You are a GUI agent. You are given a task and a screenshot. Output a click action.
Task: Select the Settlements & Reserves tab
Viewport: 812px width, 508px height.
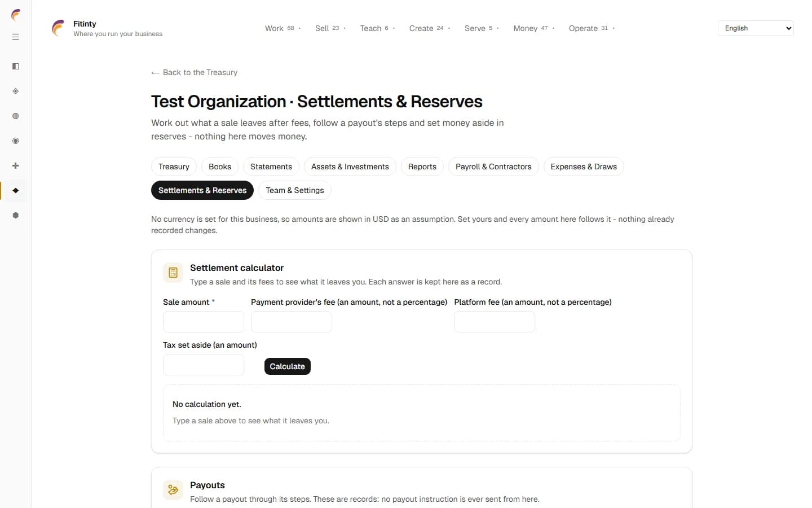(202, 190)
